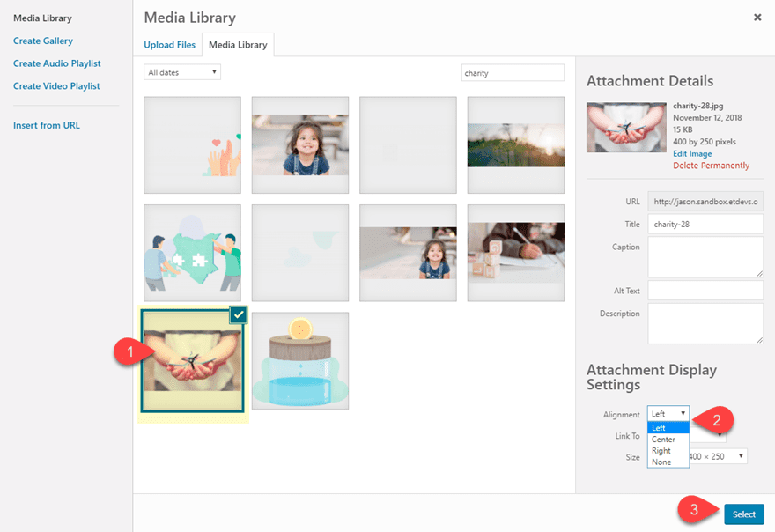Switch to the Upload Files tab
The height and width of the screenshot is (532, 775).
coord(169,44)
